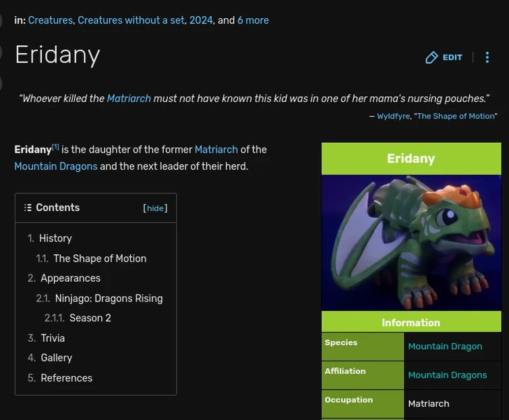Open the three-dot more options menu
The image size is (509, 420).
(x=487, y=58)
